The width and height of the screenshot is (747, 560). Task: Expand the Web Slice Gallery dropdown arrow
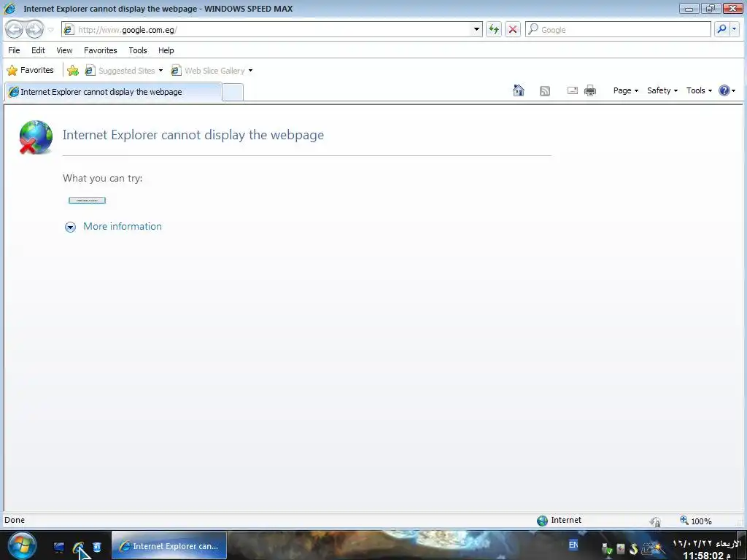251,71
